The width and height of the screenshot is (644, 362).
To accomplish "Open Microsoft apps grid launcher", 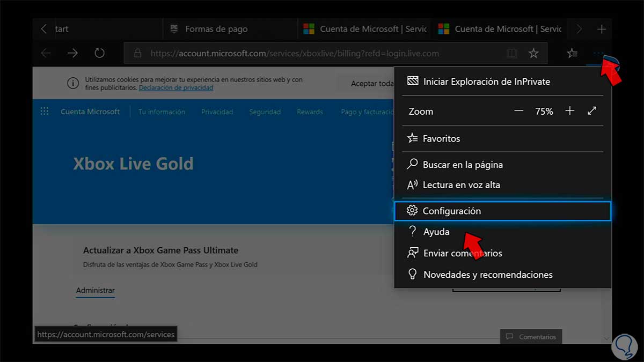I will [45, 112].
